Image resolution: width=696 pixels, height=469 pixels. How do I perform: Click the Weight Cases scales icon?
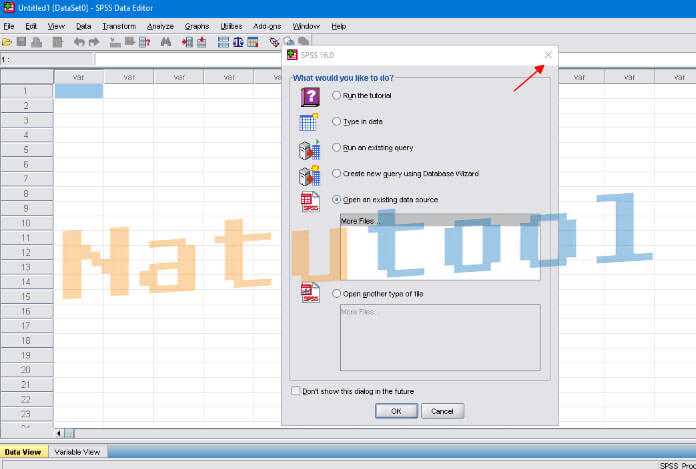pyautogui.click(x=238, y=43)
